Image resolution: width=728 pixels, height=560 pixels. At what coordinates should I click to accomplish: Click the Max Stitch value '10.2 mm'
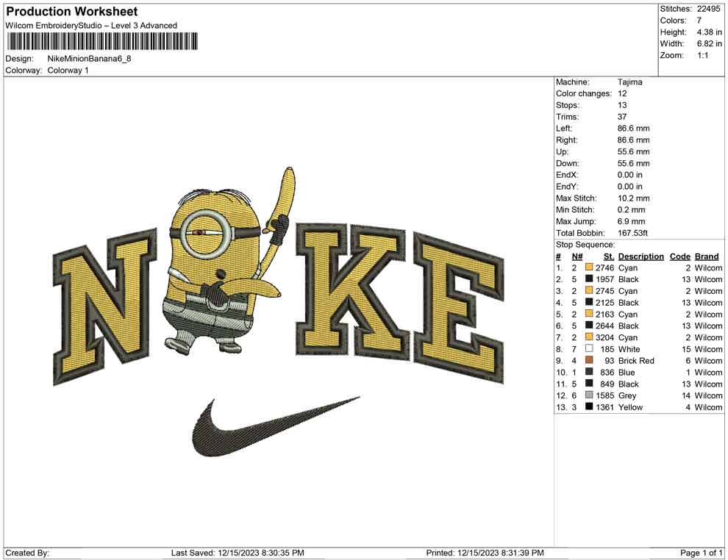point(633,198)
